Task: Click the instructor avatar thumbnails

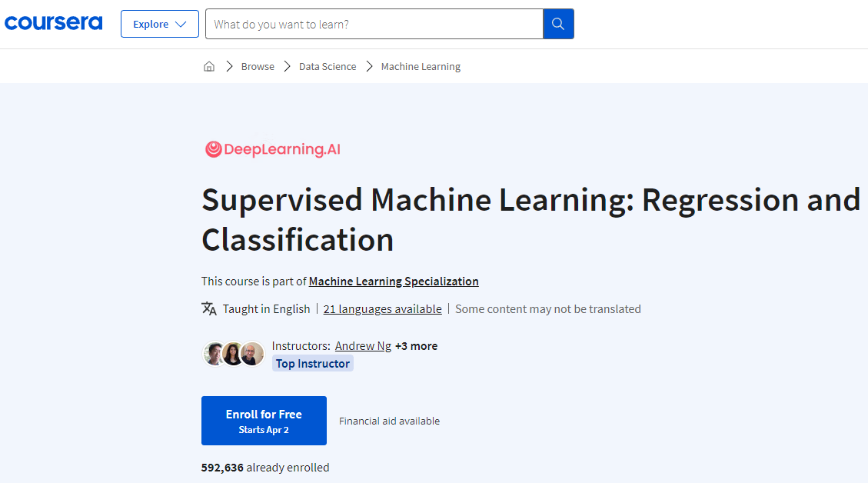Action: [x=233, y=353]
